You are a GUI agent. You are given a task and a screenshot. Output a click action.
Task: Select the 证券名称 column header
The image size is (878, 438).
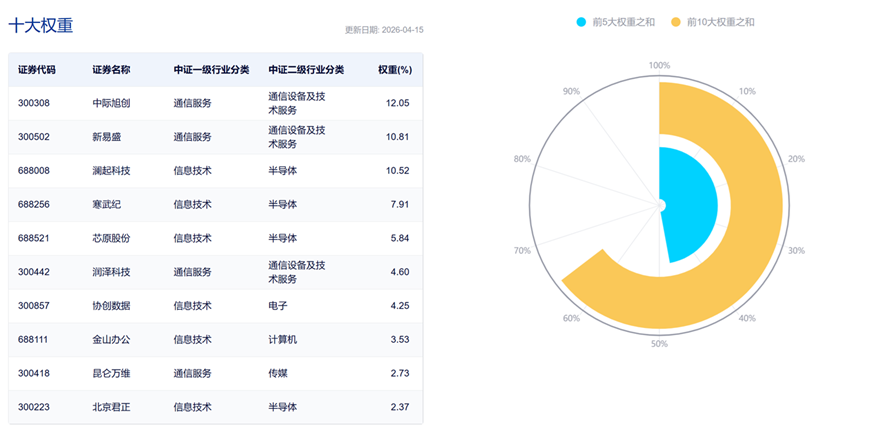[111, 70]
